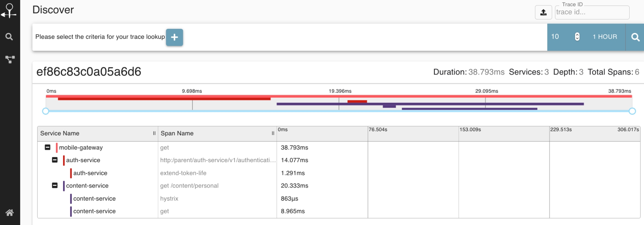Adjust the result limit stepper arrows

point(577,37)
